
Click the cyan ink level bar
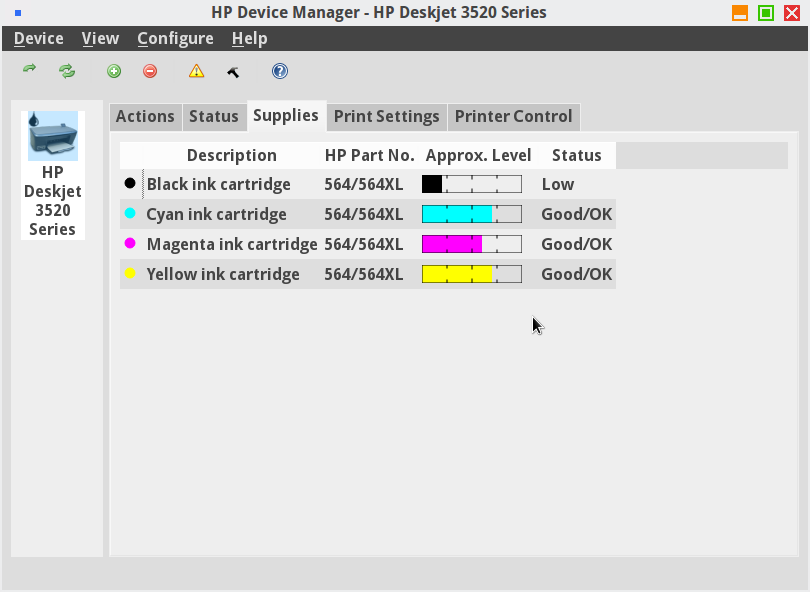(471, 214)
